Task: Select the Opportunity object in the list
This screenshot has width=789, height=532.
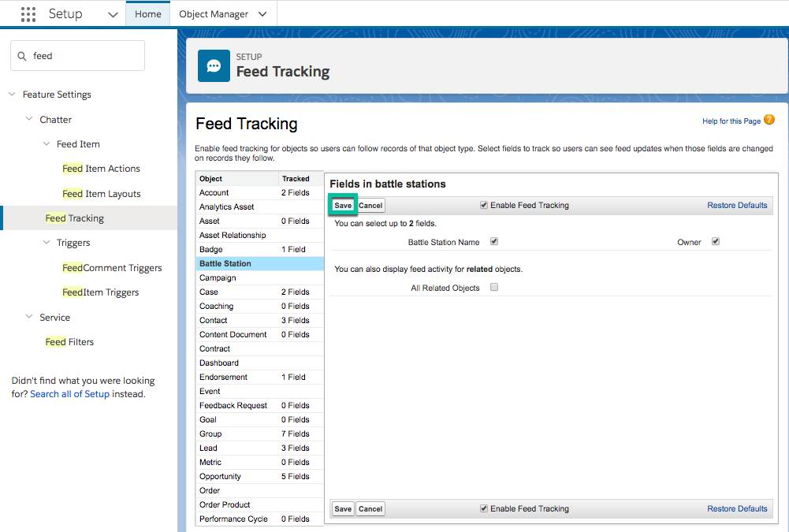Action: [221, 476]
